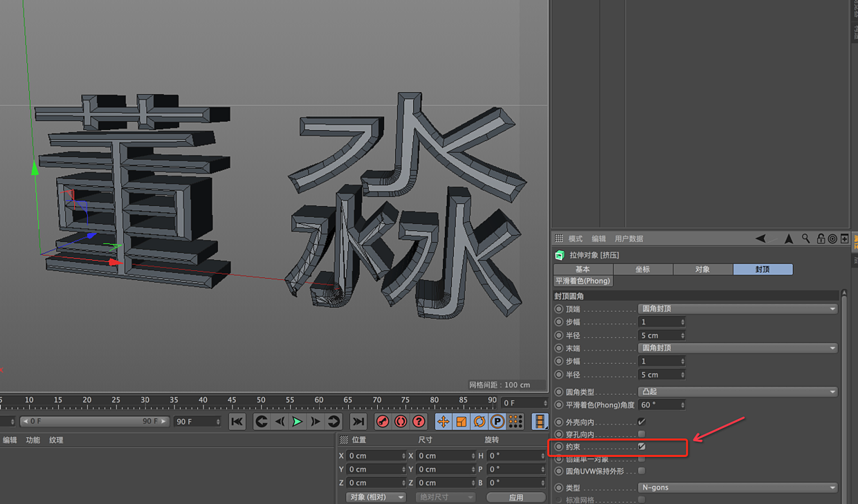Image resolution: width=858 pixels, height=504 pixels.
Task: Click 应用 apply button
Action: pyautogui.click(x=516, y=497)
